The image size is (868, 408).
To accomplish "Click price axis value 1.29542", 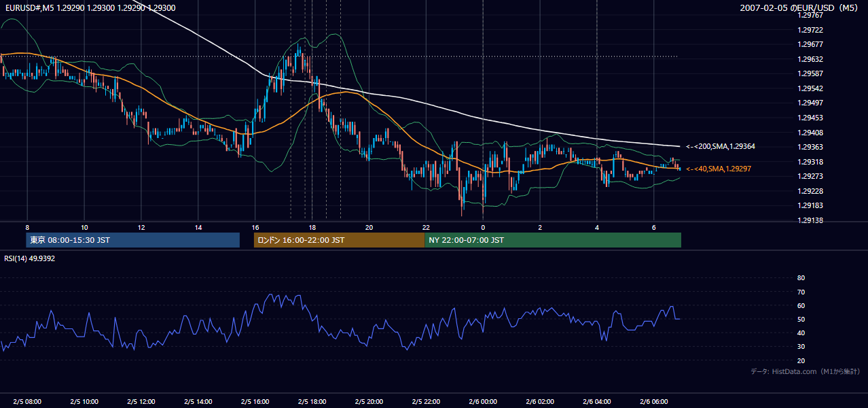I will coord(810,88).
